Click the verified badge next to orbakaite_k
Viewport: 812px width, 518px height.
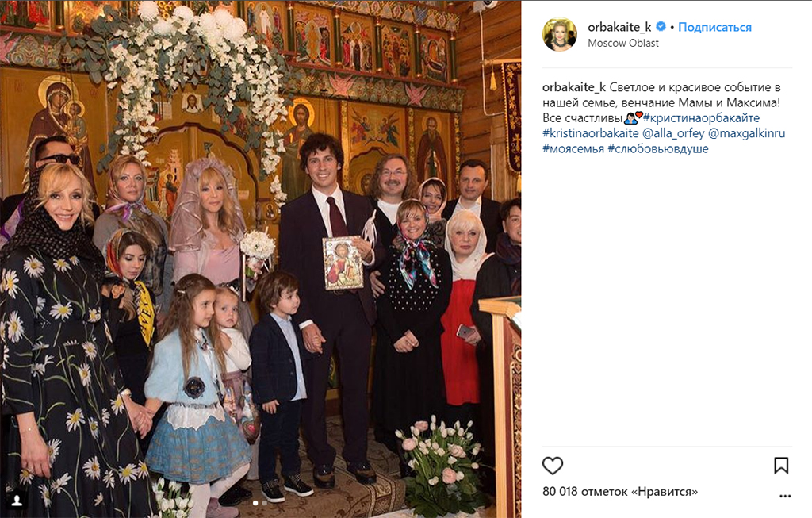coord(661,26)
